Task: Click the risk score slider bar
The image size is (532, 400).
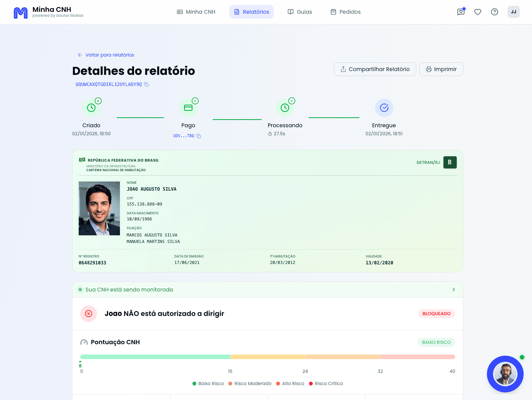Action: 267,356
